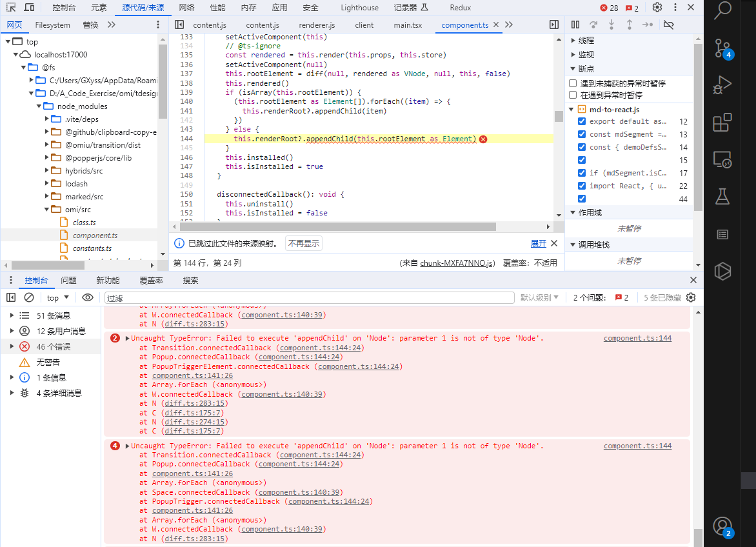The image size is (756, 547).
Task: Toggle live expression eye icon in console
Action: [x=88, y=297]
